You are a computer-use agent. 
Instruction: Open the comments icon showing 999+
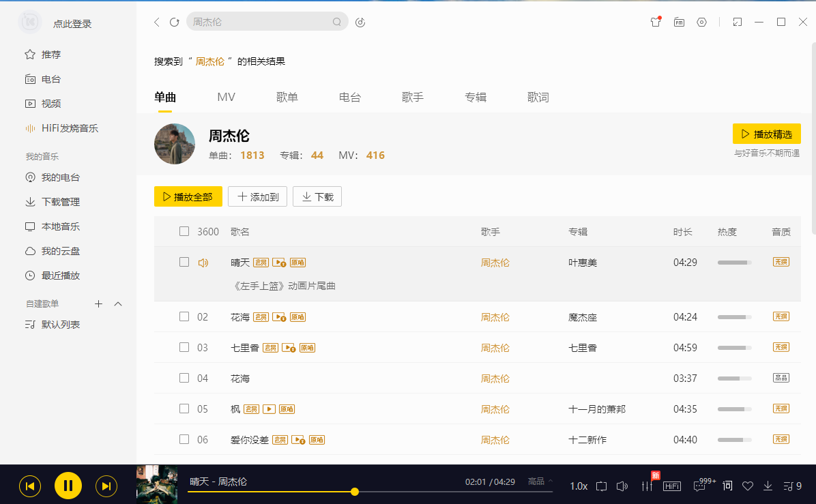pyautogui.click(x=699, y=486)
